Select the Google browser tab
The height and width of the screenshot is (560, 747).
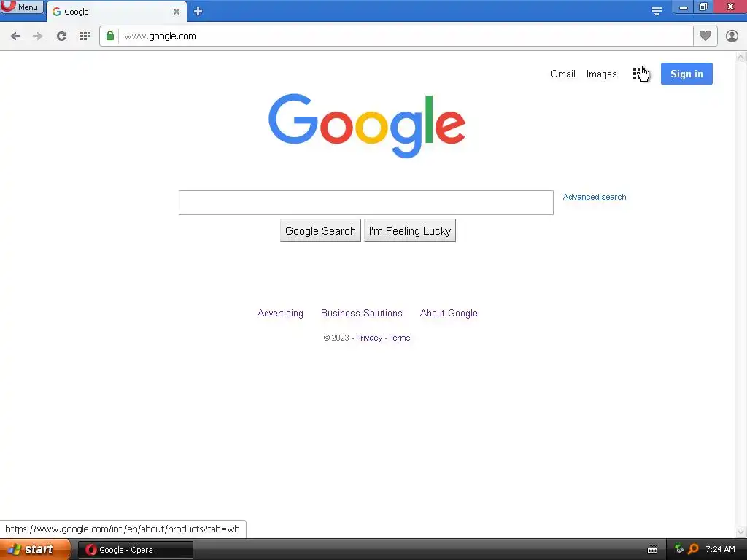coord(116,12)
